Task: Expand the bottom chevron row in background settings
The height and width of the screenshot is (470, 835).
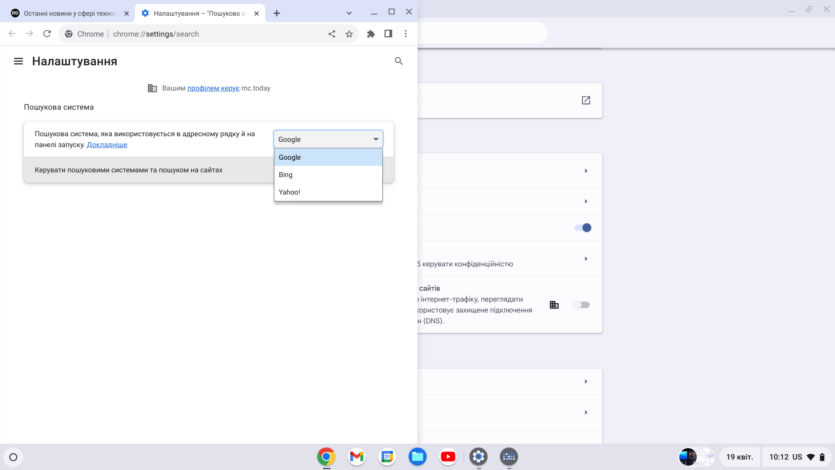Action: point(586,413)
